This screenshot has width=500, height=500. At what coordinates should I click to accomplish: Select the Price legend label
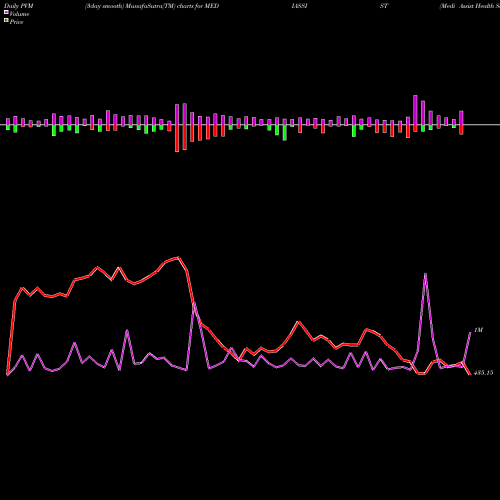(x=16, y=22)
